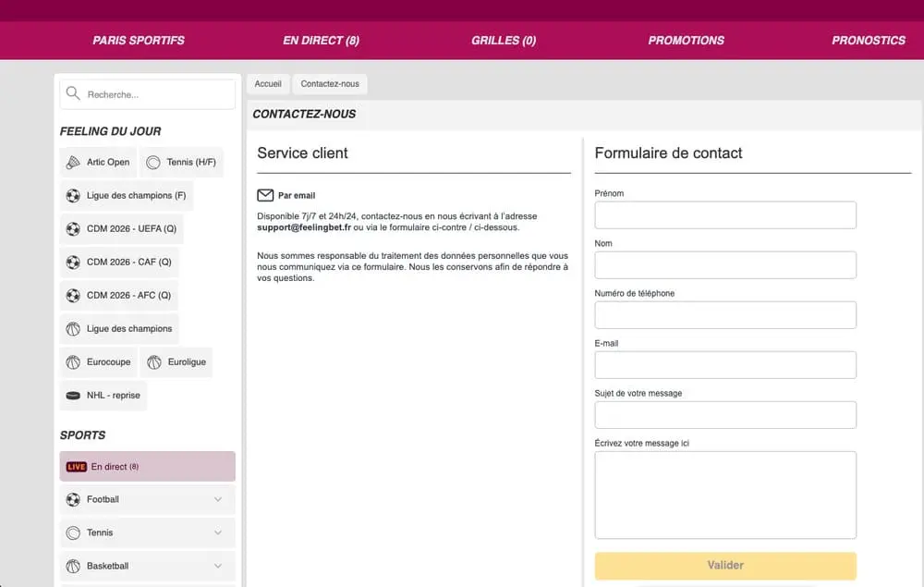This screenshot has height=587, width=924.
Task: Select the Artic Open ski icon
Action: point(74,162)
